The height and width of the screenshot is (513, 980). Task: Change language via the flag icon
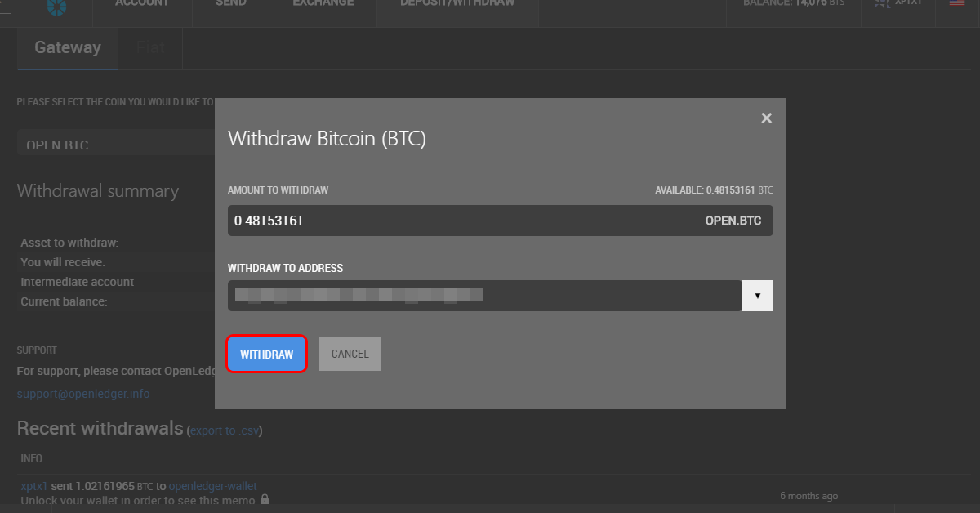(956, 3)
